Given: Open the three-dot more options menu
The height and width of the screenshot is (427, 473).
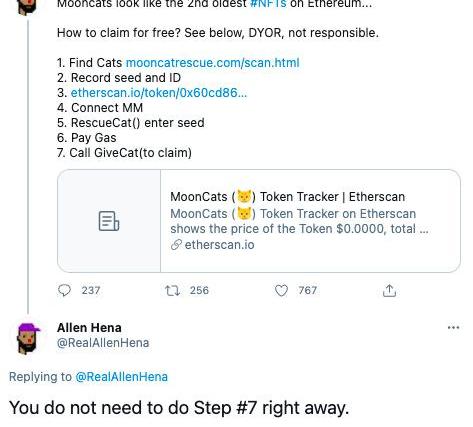Looking at the screenshot, I should (453, 328).
